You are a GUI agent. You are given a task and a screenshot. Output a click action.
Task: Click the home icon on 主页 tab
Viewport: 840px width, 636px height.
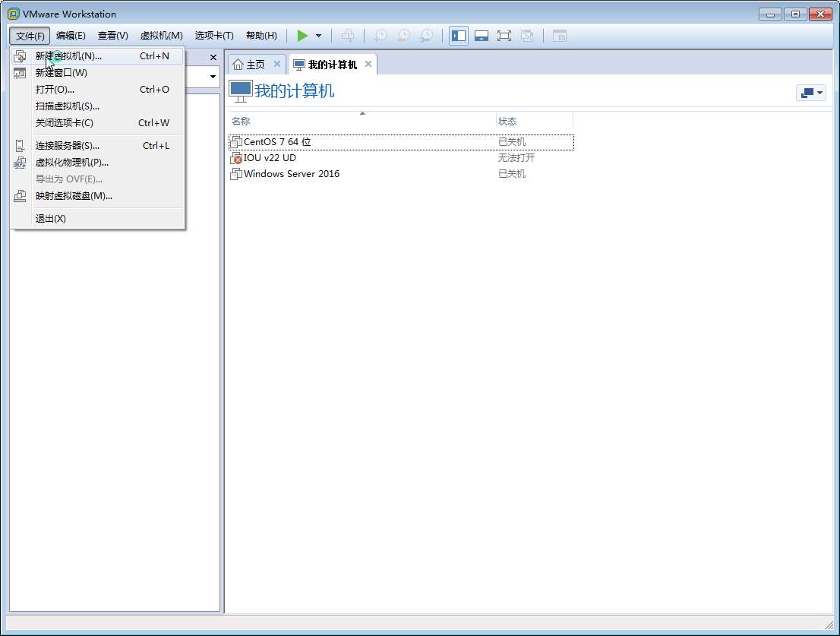pos(238,65)
